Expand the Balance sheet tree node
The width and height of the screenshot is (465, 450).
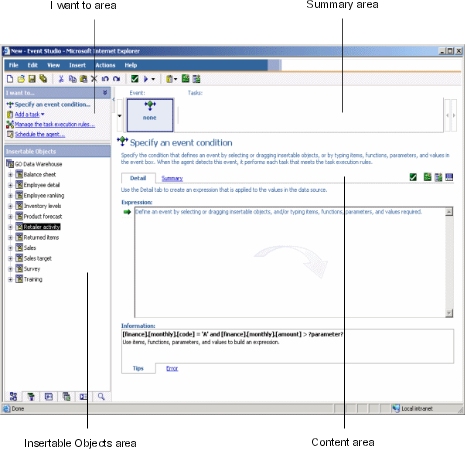tap(10, 174)
